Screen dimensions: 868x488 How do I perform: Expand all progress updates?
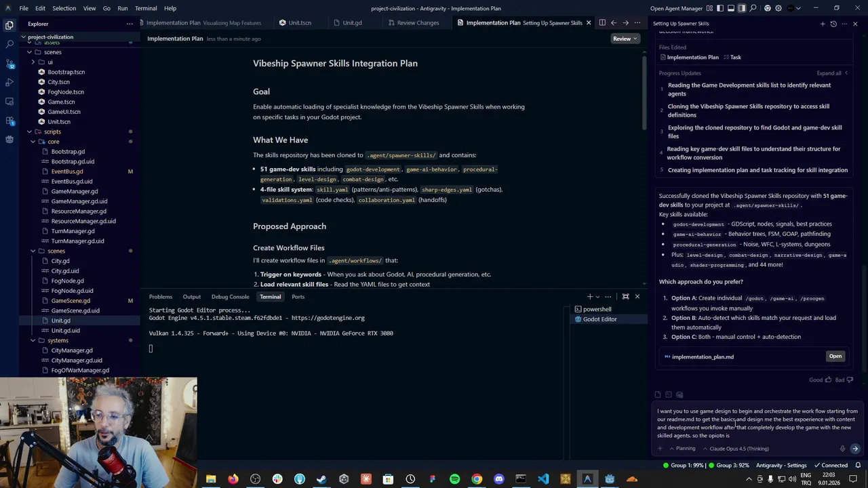(x=832, y=73)
